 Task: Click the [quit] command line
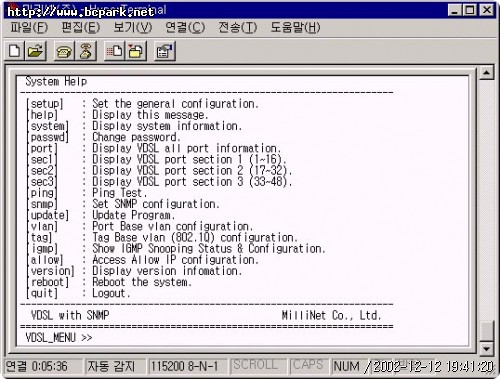pos(78,294)
